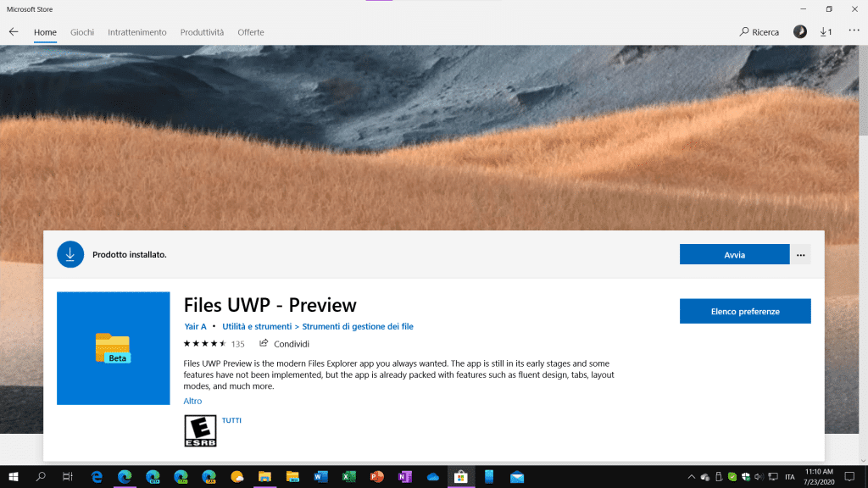868x488 pixels.
Task: Expand the description with Altro link
Action: pos(192,401)
